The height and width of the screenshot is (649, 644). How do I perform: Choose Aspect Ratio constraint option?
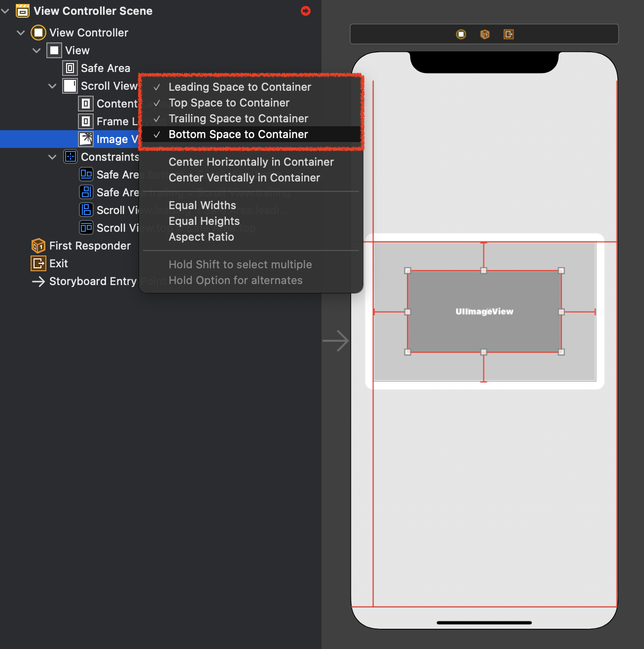coord(251,237)
